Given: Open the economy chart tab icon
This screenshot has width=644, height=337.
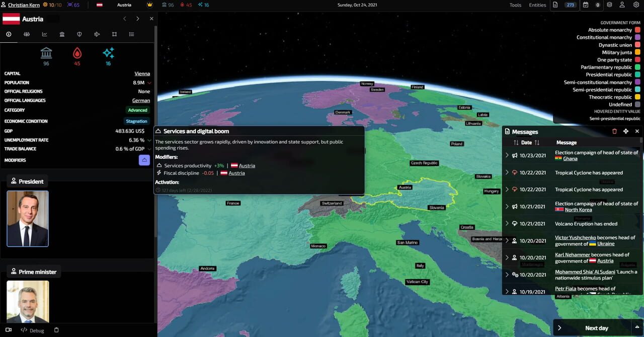Looking at the screenshot, I should tap(45, 34).
